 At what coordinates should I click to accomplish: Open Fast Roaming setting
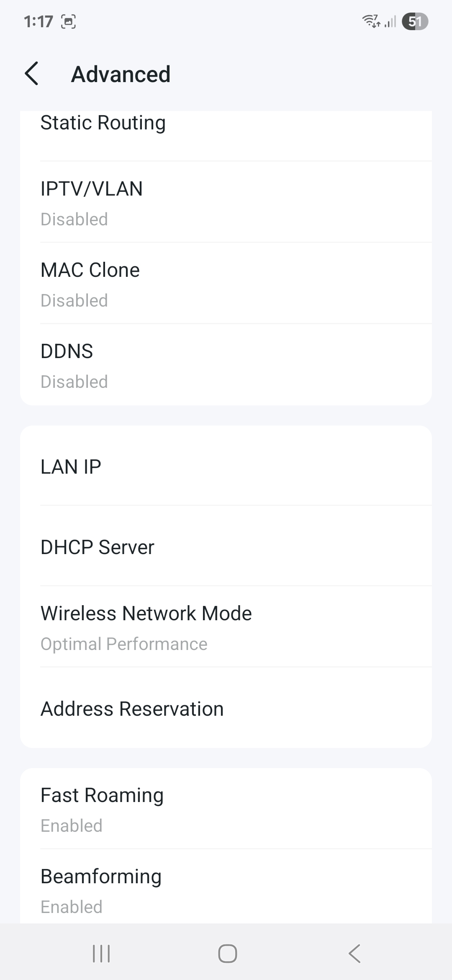(226, 809)
